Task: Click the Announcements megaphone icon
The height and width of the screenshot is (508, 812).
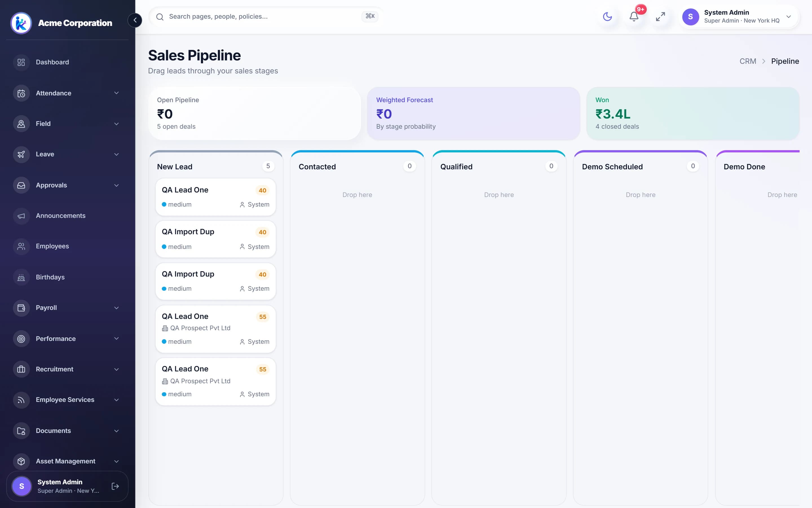Action: pos(21,216)
